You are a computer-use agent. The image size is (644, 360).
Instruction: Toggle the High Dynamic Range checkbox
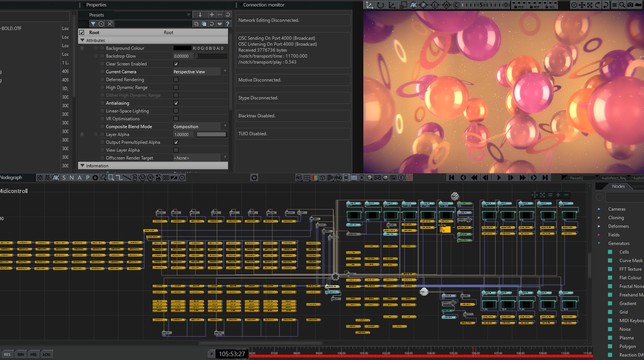(176, 87)
